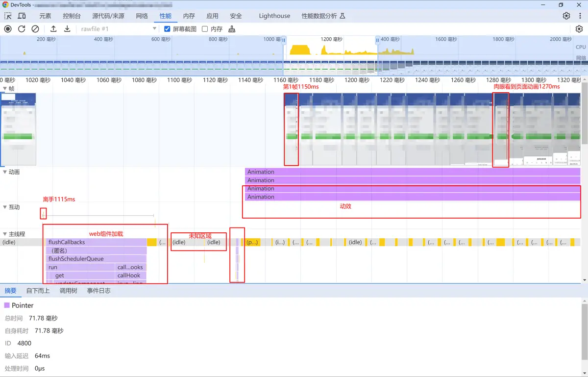
Task: Click the 1020 毫秒 ruler label
Action: point(38,80)
